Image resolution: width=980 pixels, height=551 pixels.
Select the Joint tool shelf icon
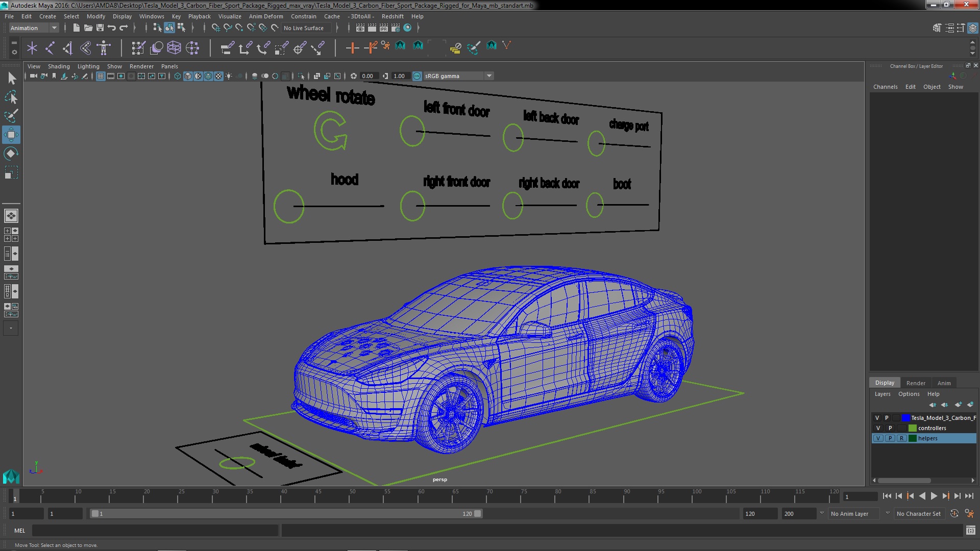point(50,48)
